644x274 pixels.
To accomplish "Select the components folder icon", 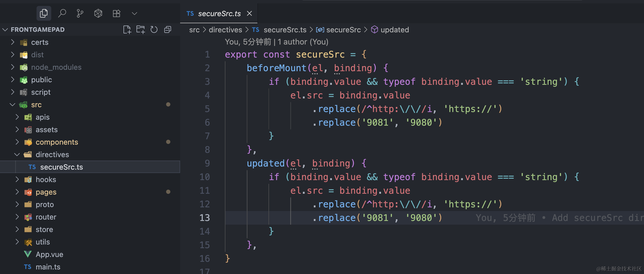I will click(28, 142).
